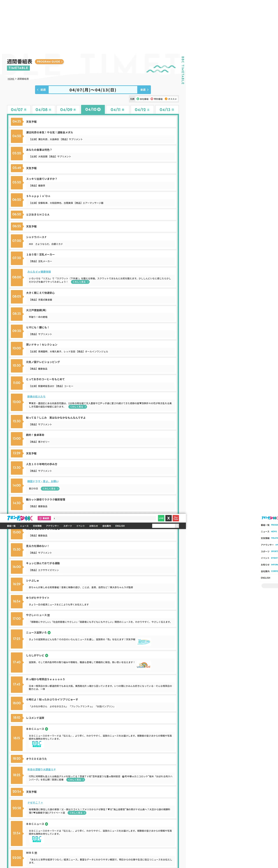Click the アミンチュ BBC logo in sticky header

tap(20, 518)
